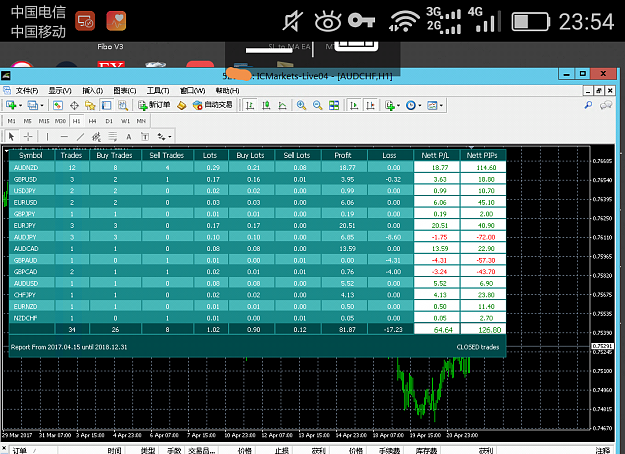This screenshot has width=625, height=454.
Task: Click the 新订单 New Order button
Action: (154, 105)
